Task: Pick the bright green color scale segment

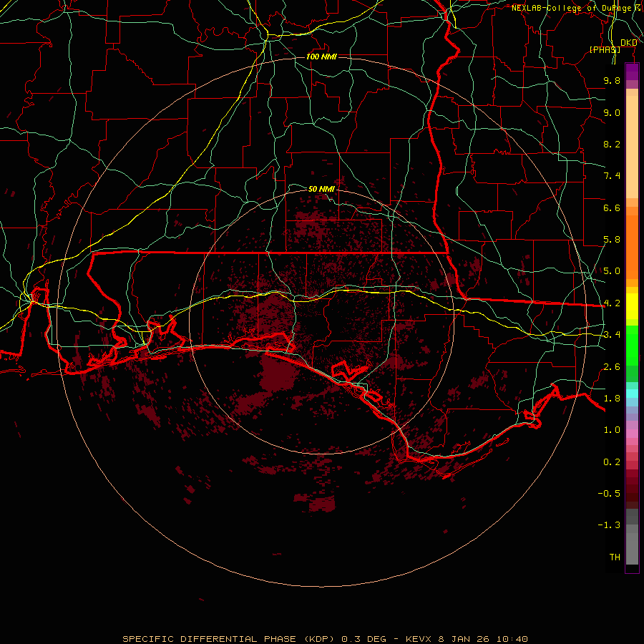Action: [632, 346]
